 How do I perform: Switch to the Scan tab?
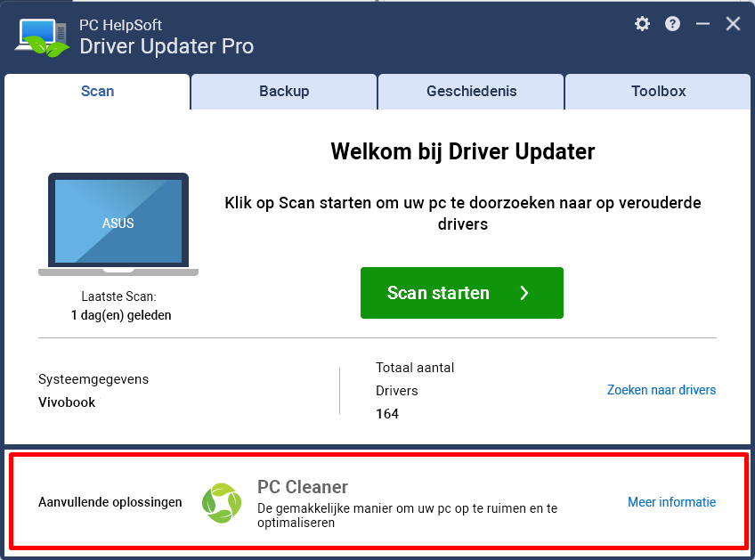[97, 92]
